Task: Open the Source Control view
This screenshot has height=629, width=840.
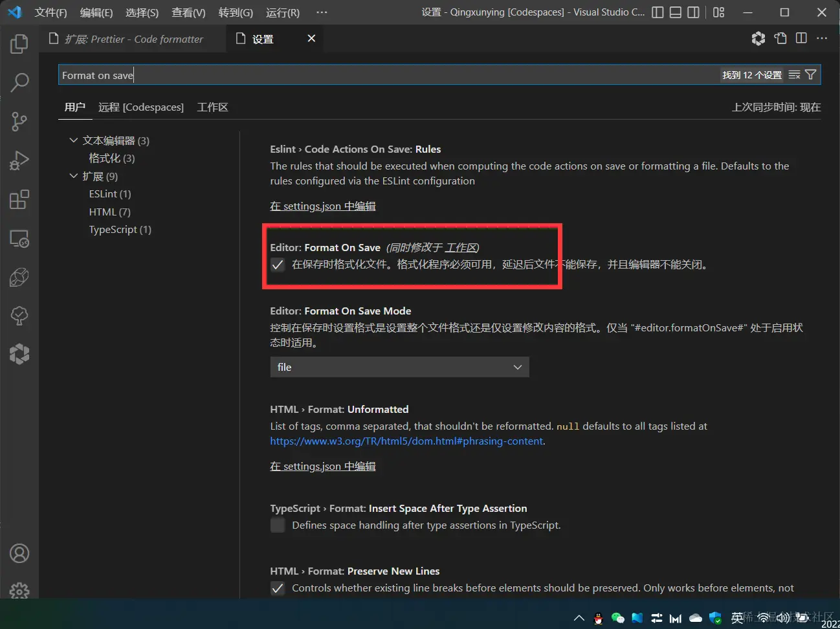Action: tap(19, 121)
